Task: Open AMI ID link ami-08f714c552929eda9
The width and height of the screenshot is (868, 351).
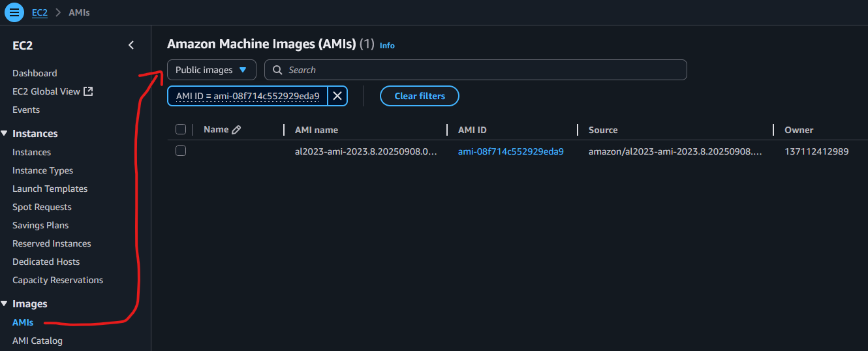Action: click(510, 151)
